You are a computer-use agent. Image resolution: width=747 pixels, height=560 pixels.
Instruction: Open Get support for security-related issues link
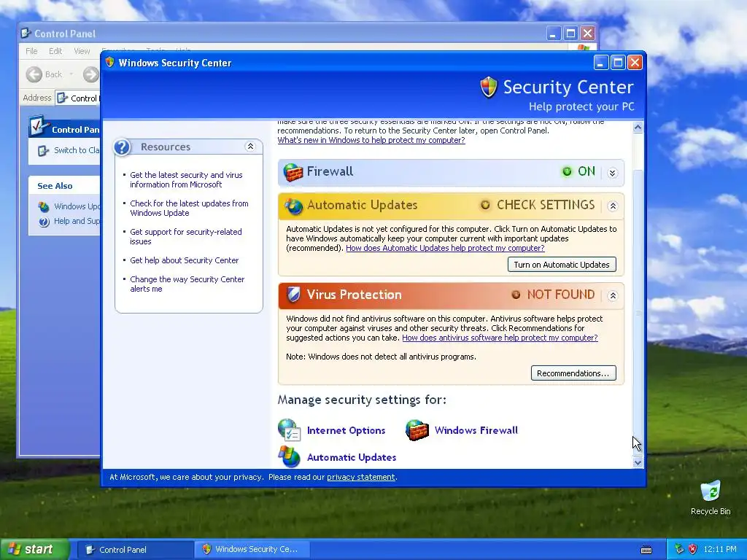186,237
